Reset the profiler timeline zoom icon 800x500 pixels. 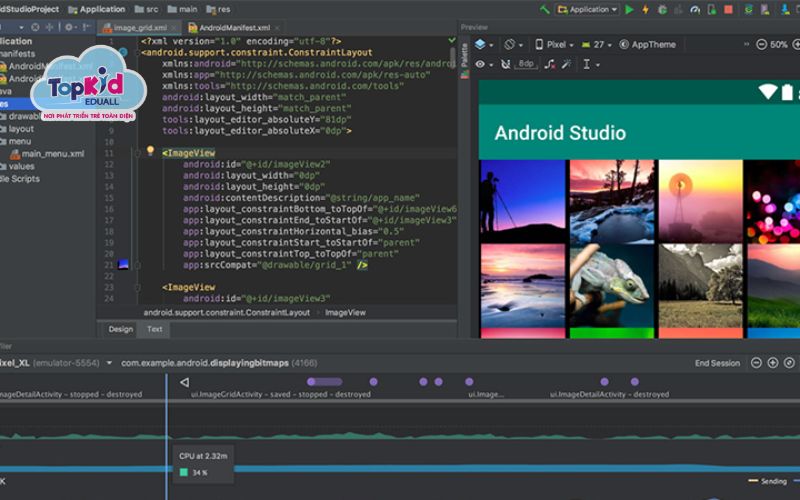[x=789, y=363]
